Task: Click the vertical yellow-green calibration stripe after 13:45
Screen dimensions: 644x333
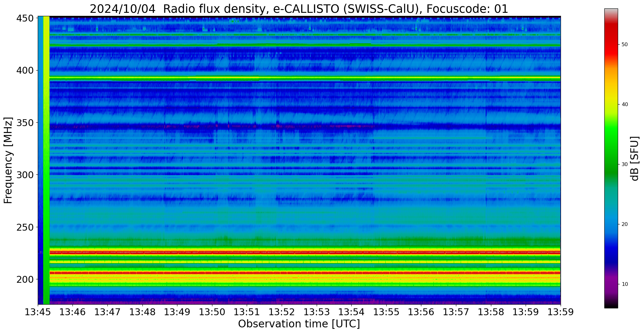Action: [x=46, y=160]
